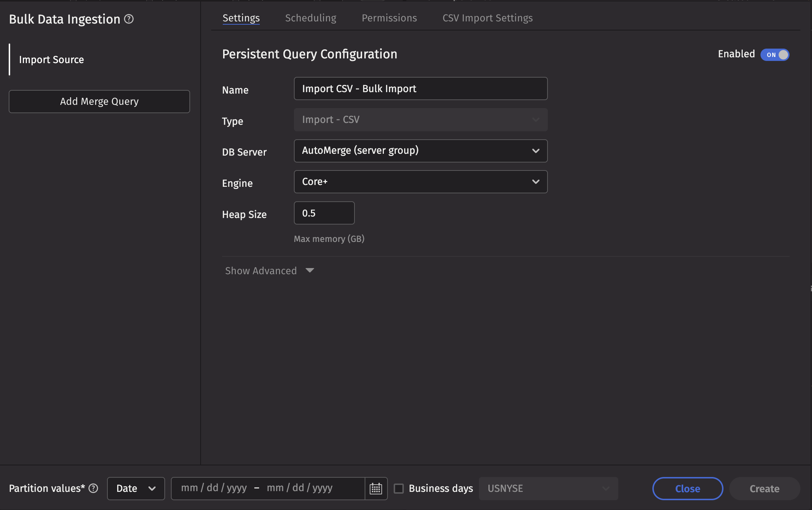Click help icon next to Bulk Data Ingestion
This screenshot has height=510, width=812.
point(129,19)
